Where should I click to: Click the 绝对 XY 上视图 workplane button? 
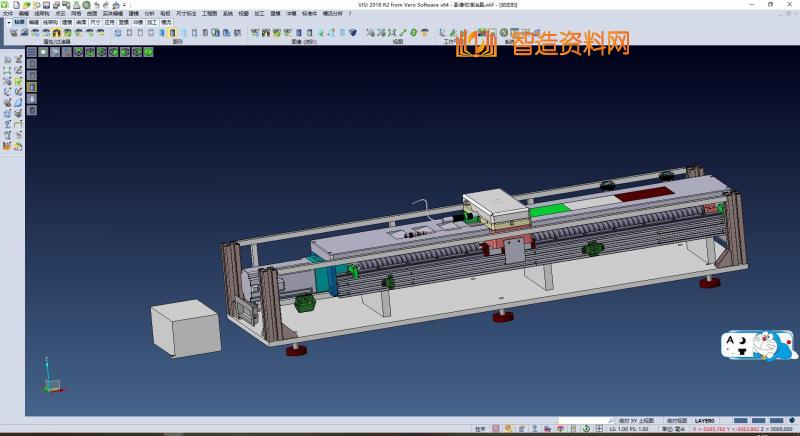[x=635, y=421]
